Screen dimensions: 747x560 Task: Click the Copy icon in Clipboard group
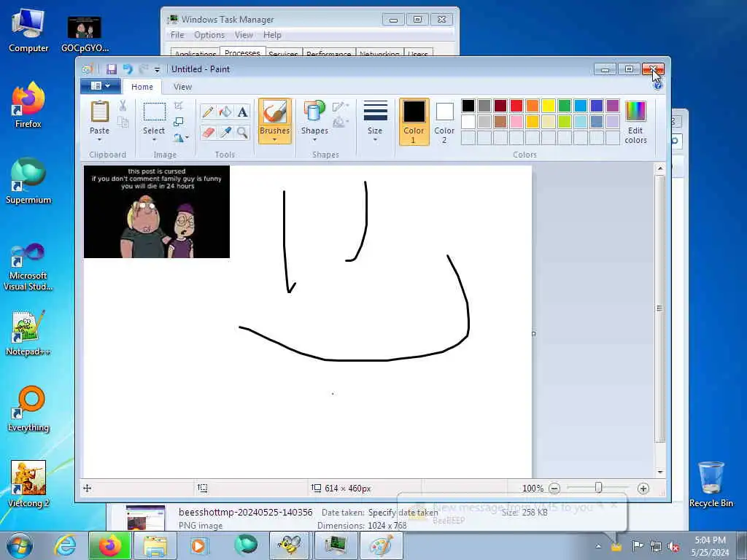click(123, 122)
